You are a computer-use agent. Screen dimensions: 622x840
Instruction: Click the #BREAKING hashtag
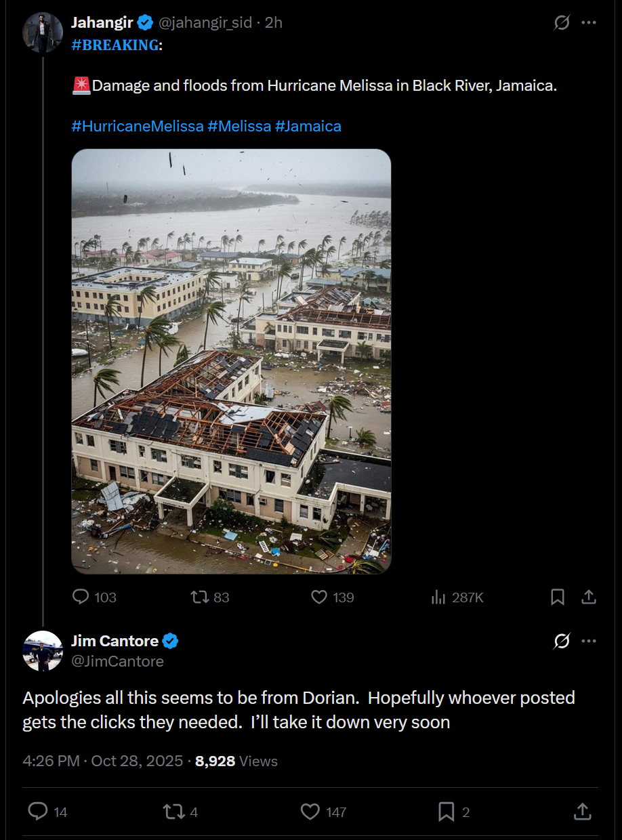115,45
